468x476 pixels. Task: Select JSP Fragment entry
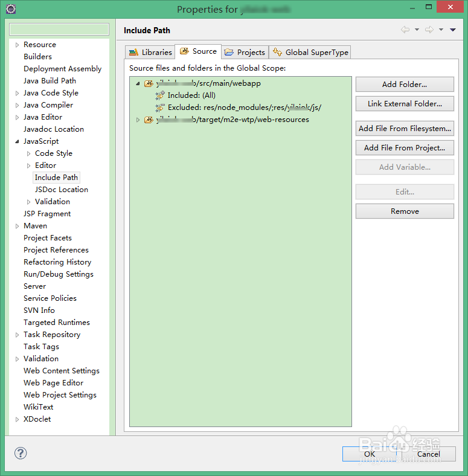click(x=47, y=214)
